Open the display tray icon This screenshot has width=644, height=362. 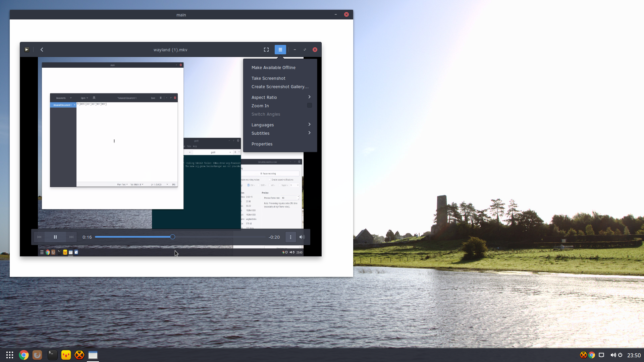[601, 355]
